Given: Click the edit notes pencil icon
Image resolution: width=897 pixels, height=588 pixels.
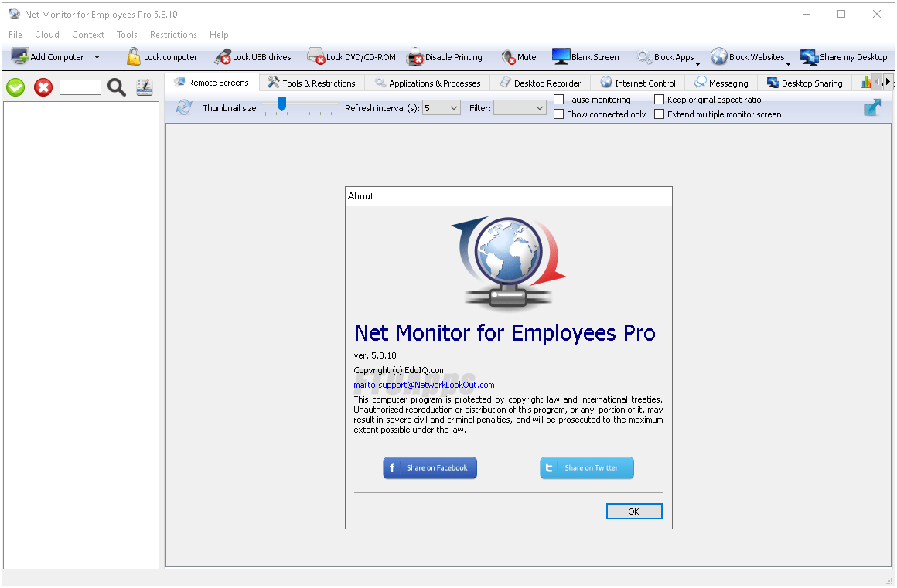Looking at the screenshot, I should coord(144,87).
